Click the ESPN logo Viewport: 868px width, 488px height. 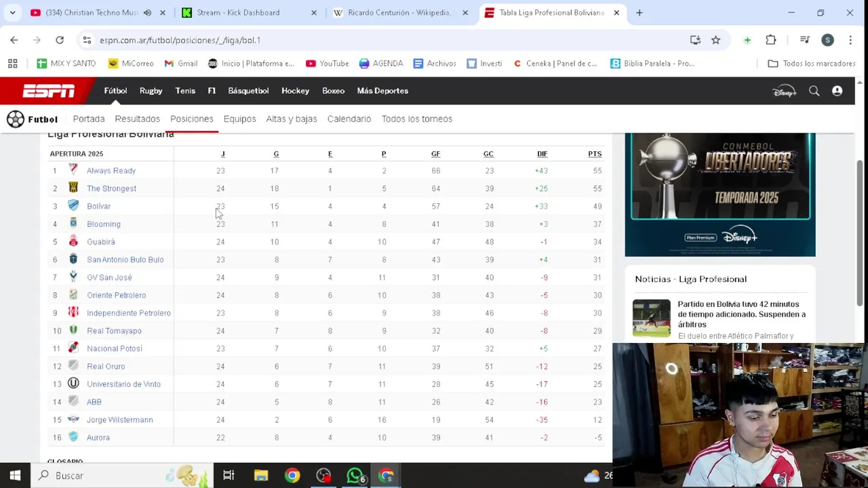(49, 91)
